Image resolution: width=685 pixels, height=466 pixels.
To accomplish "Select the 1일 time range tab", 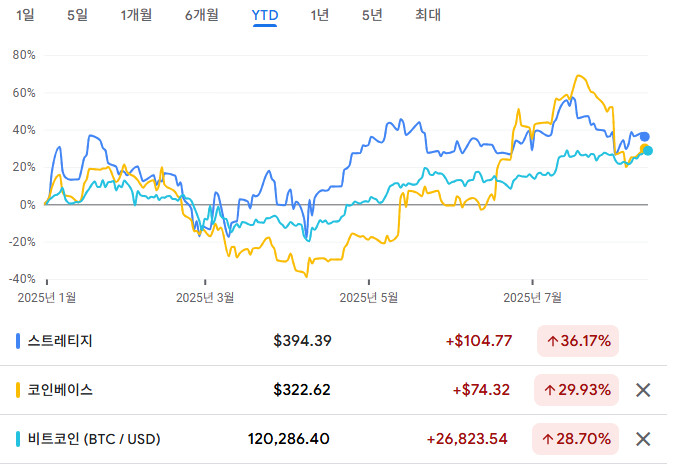I will pos(25,15).
